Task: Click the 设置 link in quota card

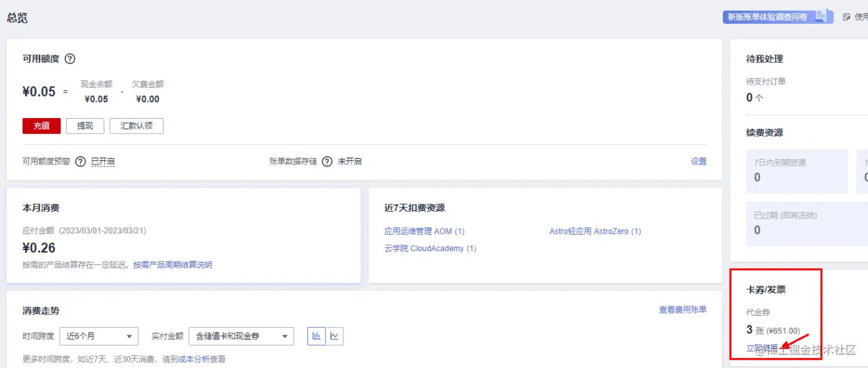Action: (699, 161)
